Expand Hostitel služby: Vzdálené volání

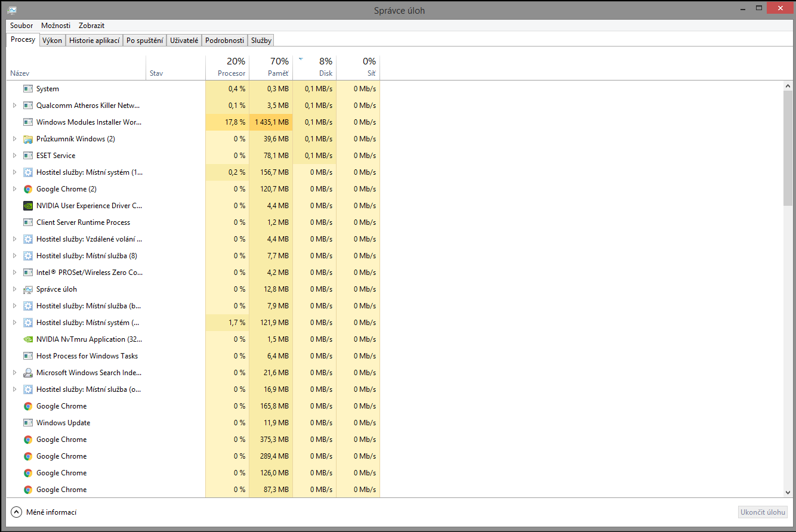coord(15,239)
